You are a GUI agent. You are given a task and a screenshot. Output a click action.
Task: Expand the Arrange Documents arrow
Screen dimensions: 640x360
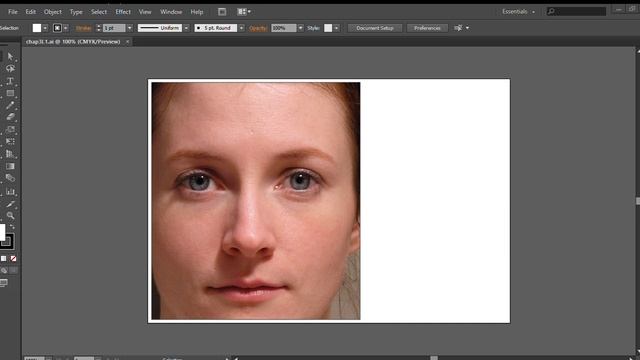(249, 12)
